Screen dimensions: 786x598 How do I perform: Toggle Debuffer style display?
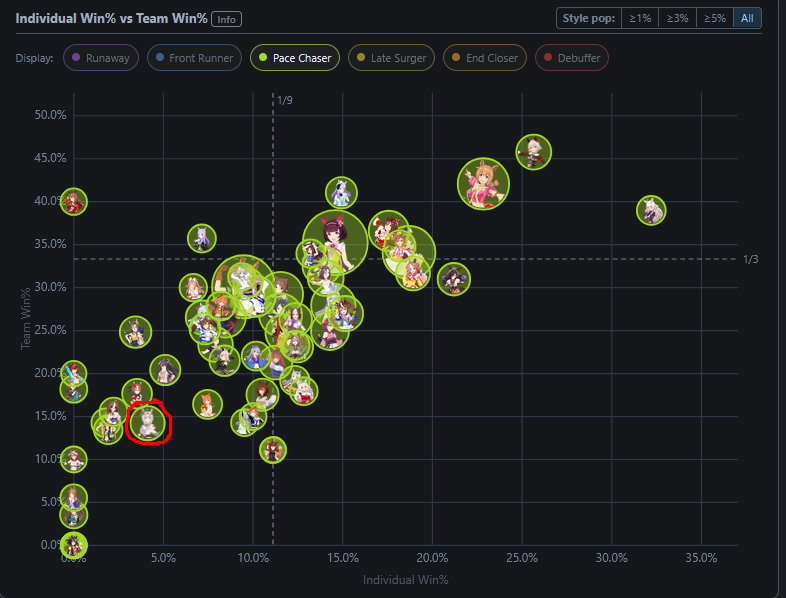[572, 58]
